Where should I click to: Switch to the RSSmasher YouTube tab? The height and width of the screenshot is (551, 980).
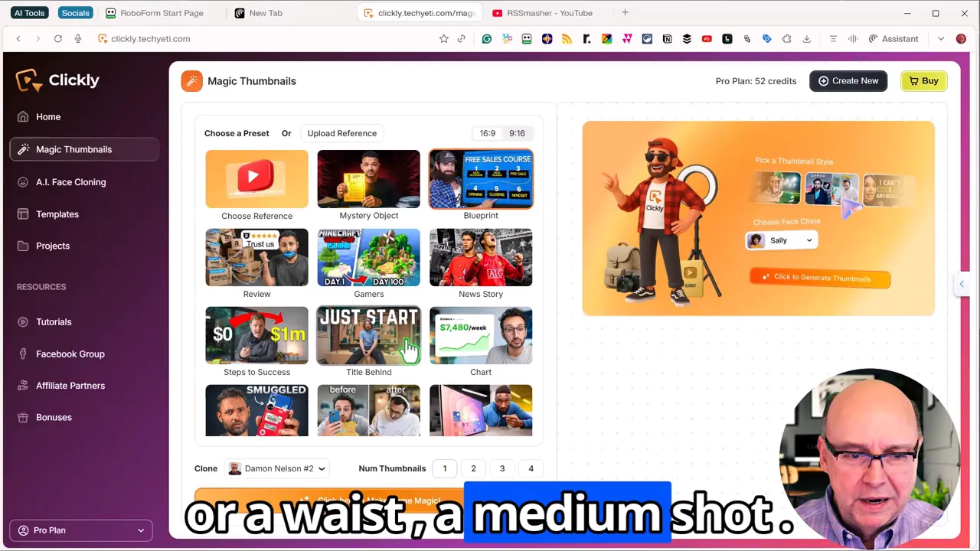(x=548, y=13)
